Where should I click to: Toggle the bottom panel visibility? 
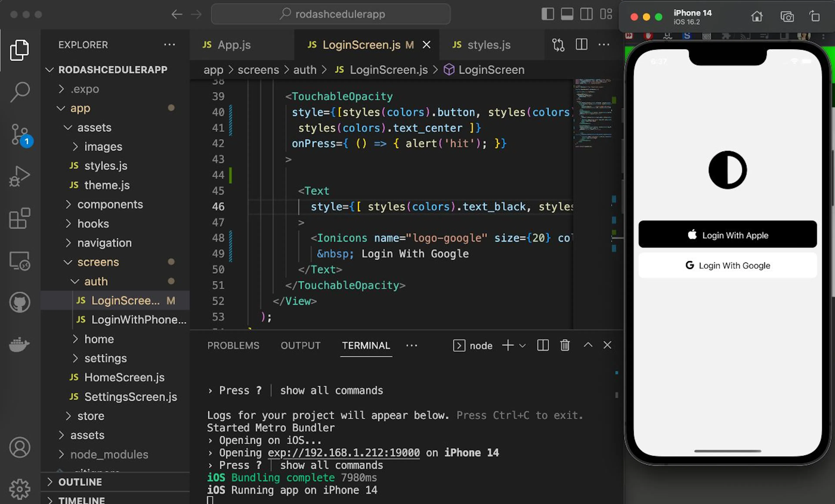[x=567, y=14]
